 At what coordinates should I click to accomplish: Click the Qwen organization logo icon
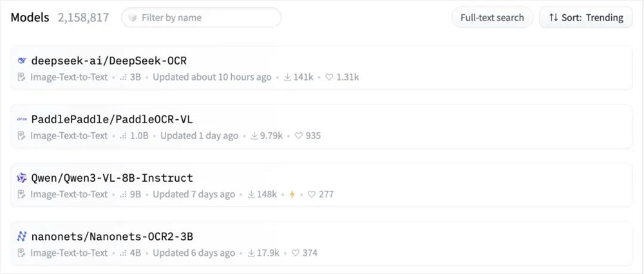pyautogui.click(x=22, y=178)
